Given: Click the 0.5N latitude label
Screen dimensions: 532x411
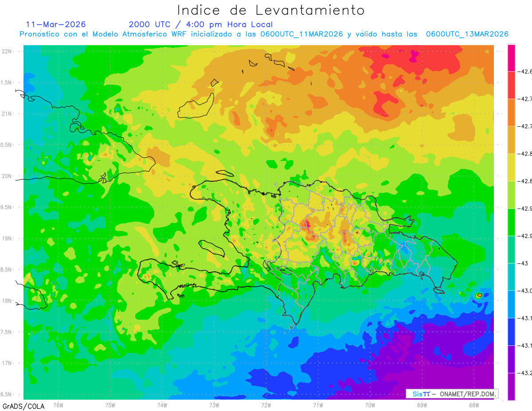Looking at the screenshot, I should [7, 145].
